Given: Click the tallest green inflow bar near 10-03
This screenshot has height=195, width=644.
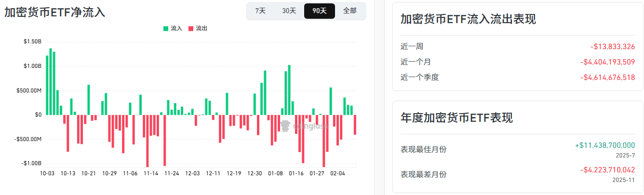Looking at the screenshot, I should [51, 81].
